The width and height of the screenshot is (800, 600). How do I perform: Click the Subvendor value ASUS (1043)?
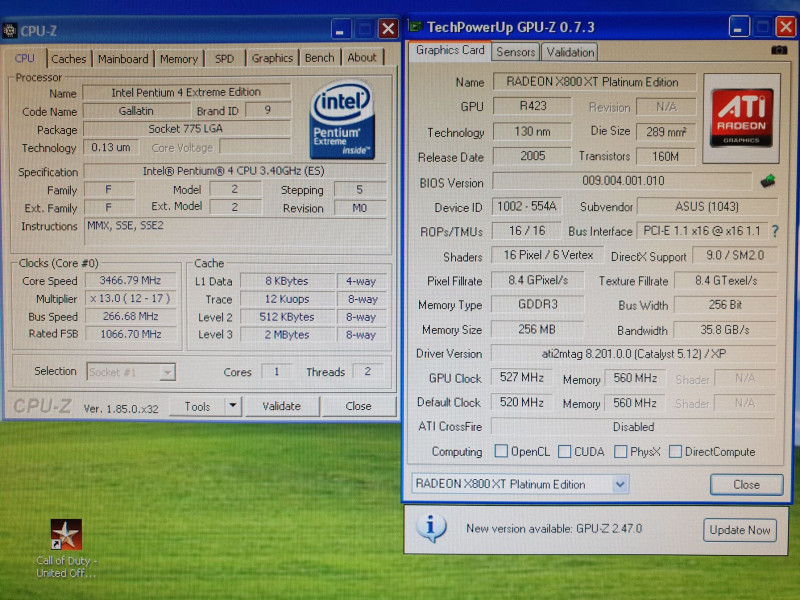[x=707, y=207]
